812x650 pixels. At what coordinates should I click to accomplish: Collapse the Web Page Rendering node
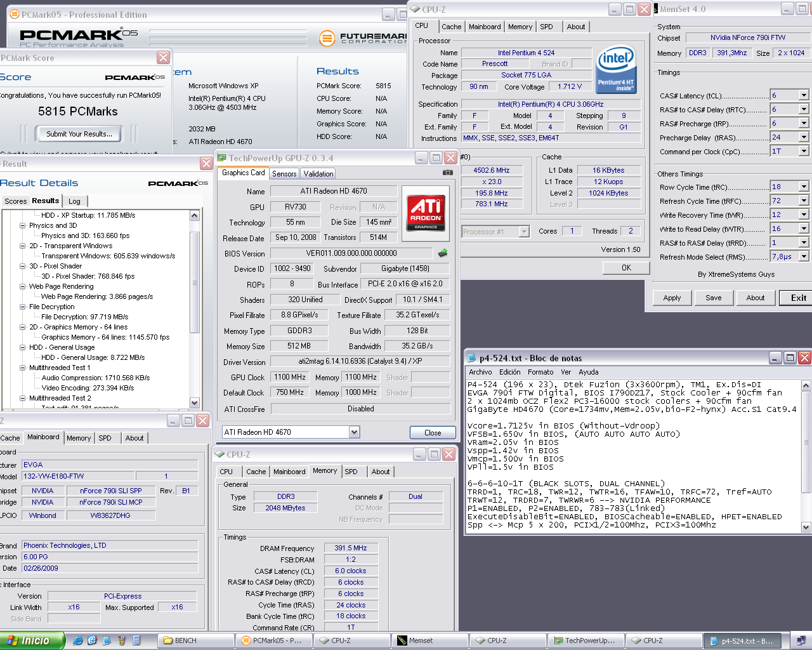point(23,286)
